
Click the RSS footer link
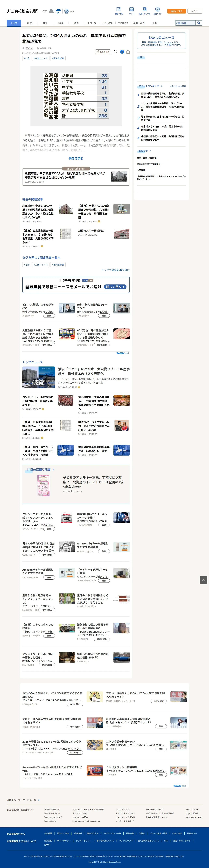[166, 840]
